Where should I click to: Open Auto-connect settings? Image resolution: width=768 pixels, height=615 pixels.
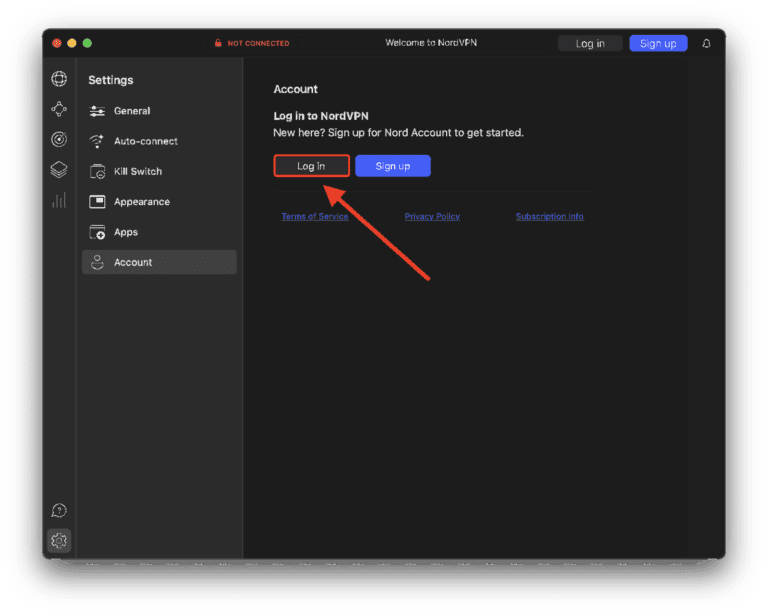click(x=145, y=141)
